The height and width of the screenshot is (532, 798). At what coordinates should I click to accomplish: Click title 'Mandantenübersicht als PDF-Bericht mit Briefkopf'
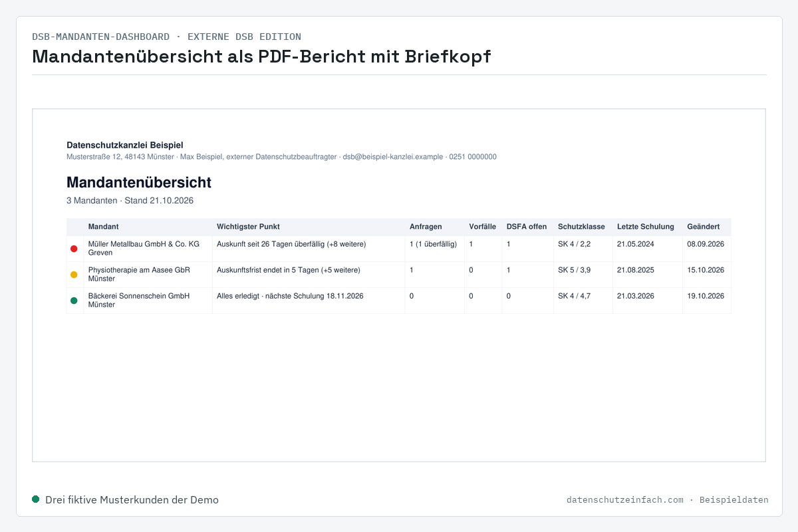[x=261, y=57]
